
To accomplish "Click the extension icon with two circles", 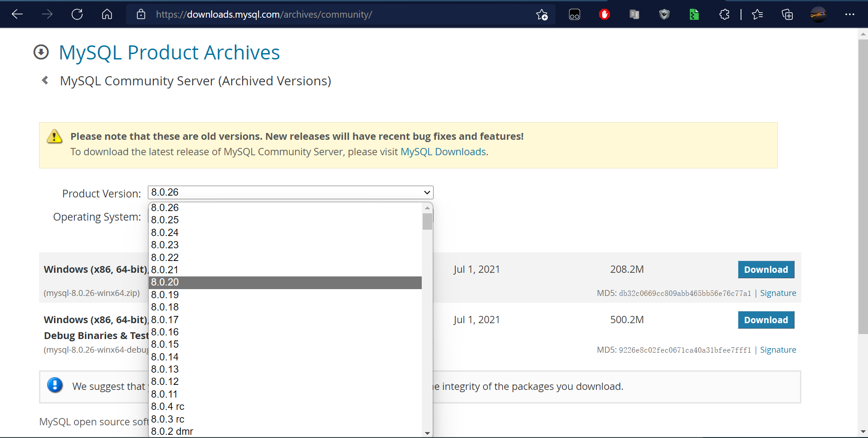I will [575, 15].
